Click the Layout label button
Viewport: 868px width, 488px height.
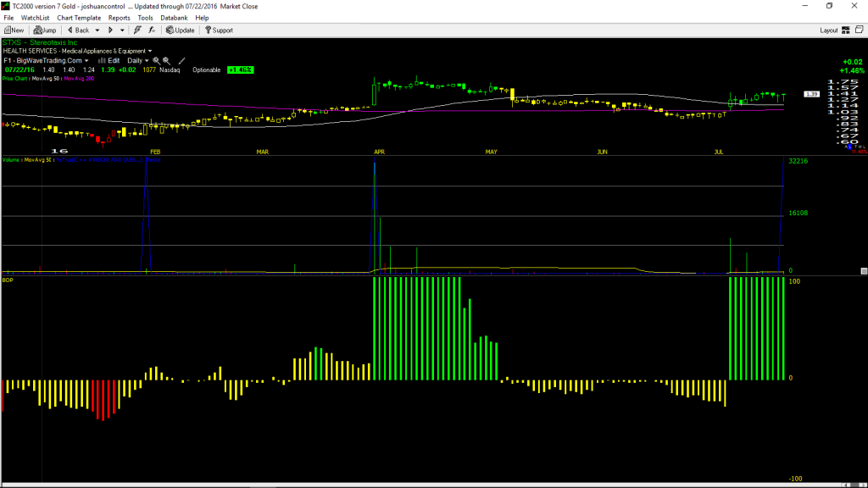pos(829,30)
